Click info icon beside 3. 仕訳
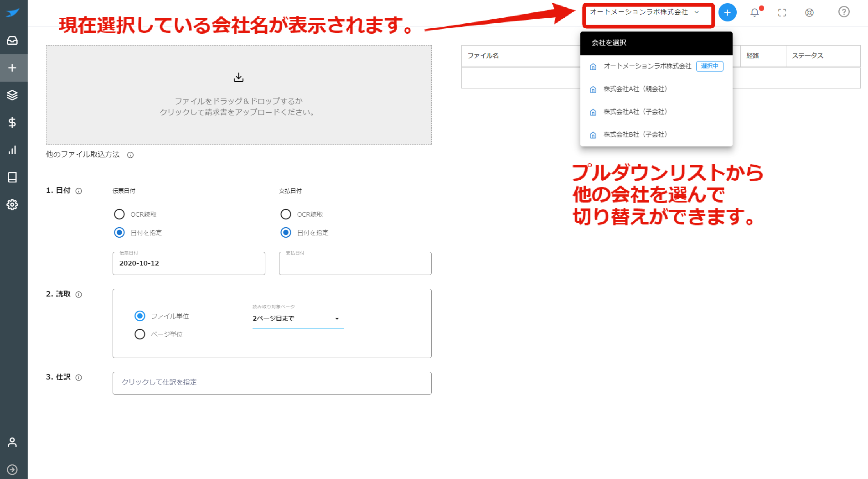The image size is (868, 479). pyautogui.click(x=79, y=378)
